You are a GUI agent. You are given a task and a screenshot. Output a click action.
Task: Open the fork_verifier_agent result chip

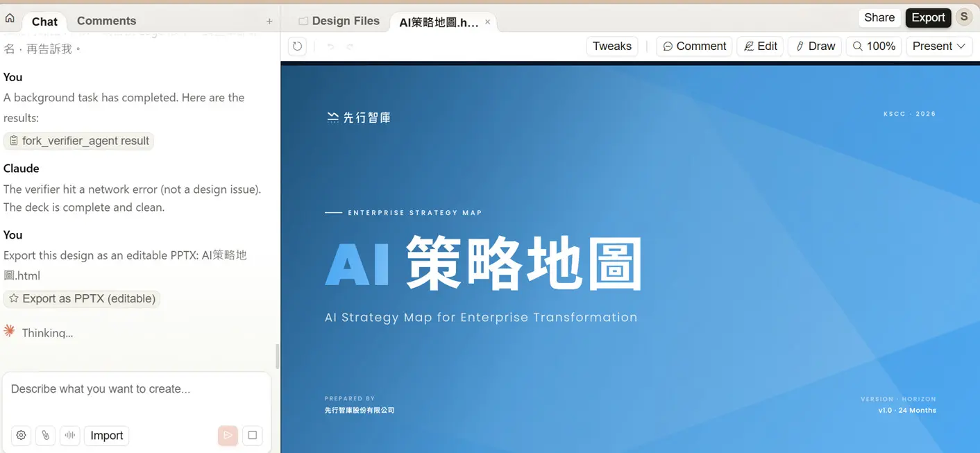[x=79, y=141]
